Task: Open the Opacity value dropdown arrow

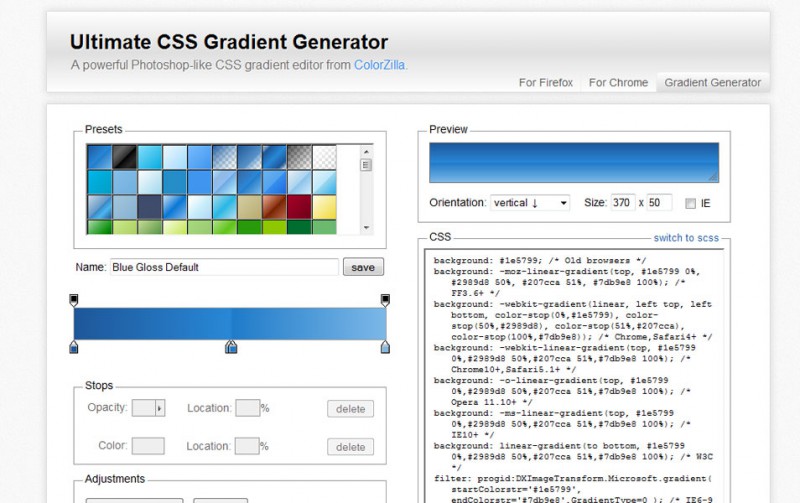Action: [158, 408]
